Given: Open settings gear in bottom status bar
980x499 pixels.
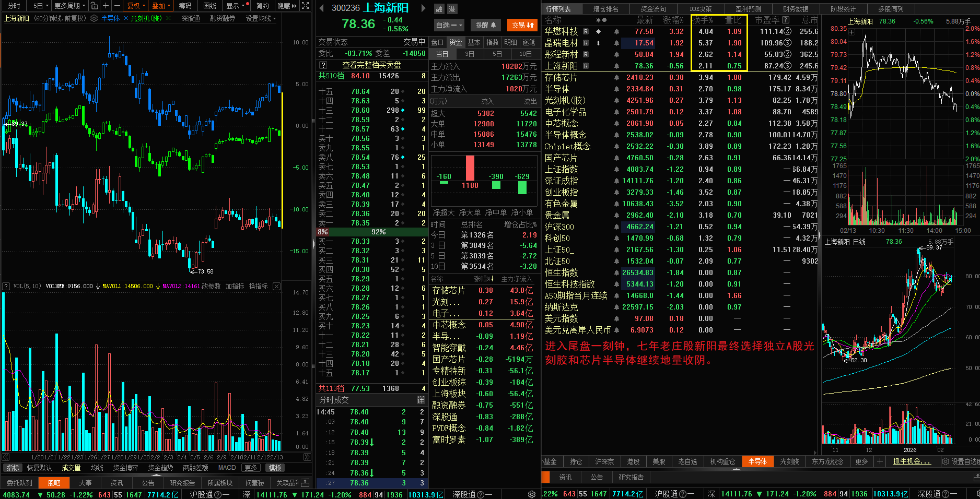Looking at the screenshot, I should tap(532, 494).
